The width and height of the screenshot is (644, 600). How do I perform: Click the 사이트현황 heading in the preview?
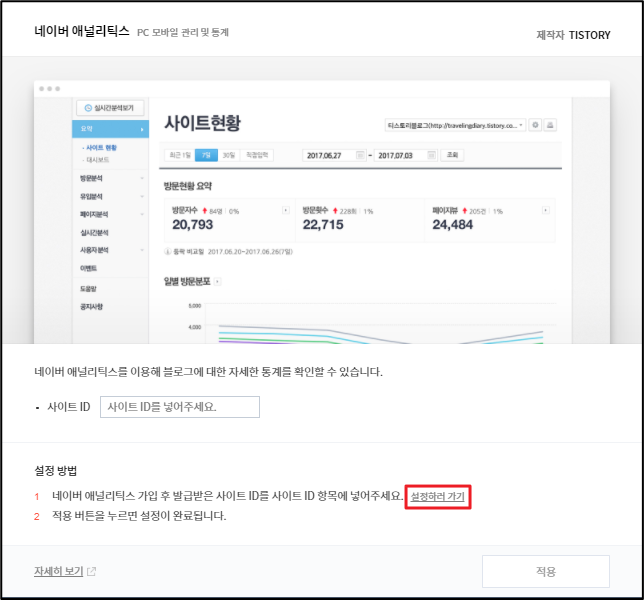coord(203,123)
